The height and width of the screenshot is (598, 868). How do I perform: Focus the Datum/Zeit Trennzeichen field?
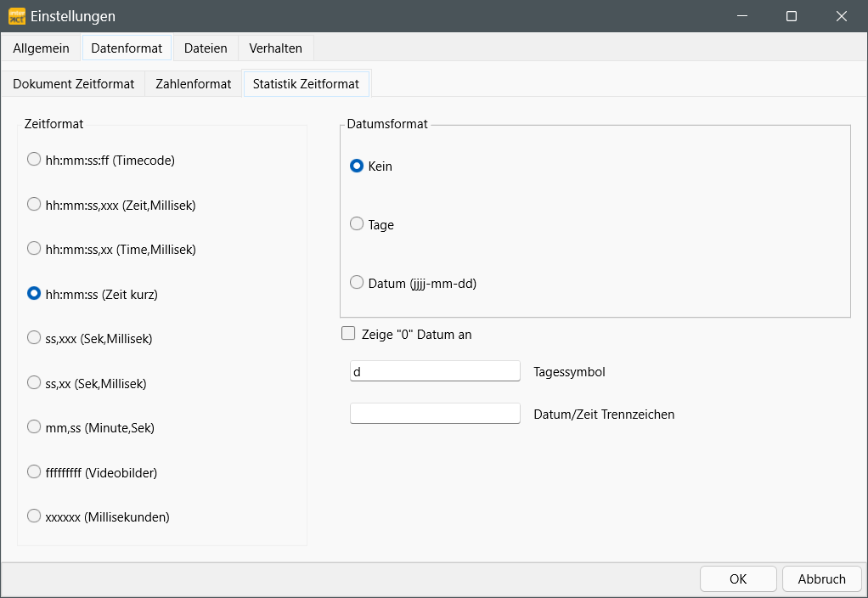point(435,414)
